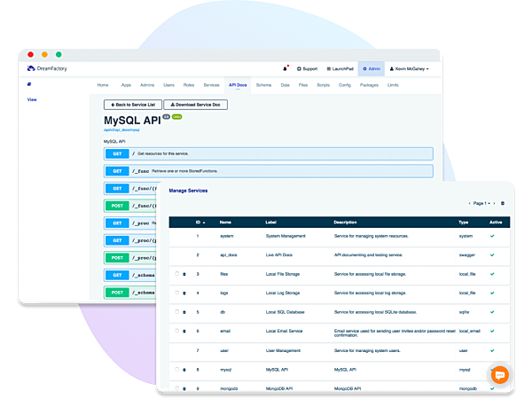532x399 pixels.
Task: Tick the checkbox for the logs service
Action: tap(176, 293)
